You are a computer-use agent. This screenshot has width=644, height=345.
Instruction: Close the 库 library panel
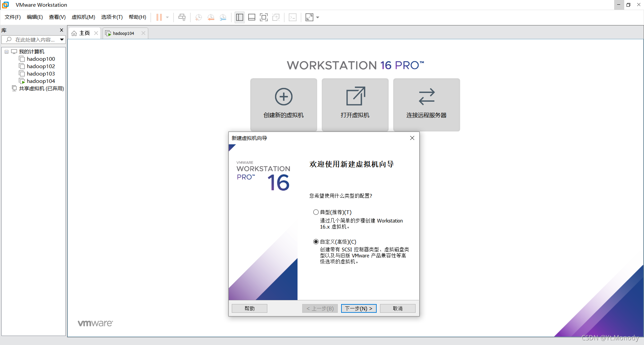pyautogui.click(x=61, y=30)
